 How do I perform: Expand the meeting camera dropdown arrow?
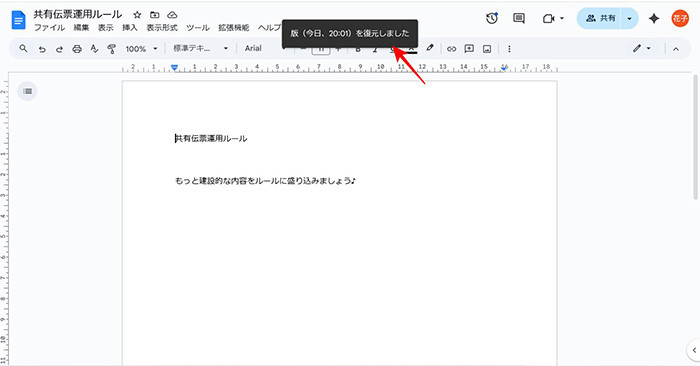pos(562,19)
